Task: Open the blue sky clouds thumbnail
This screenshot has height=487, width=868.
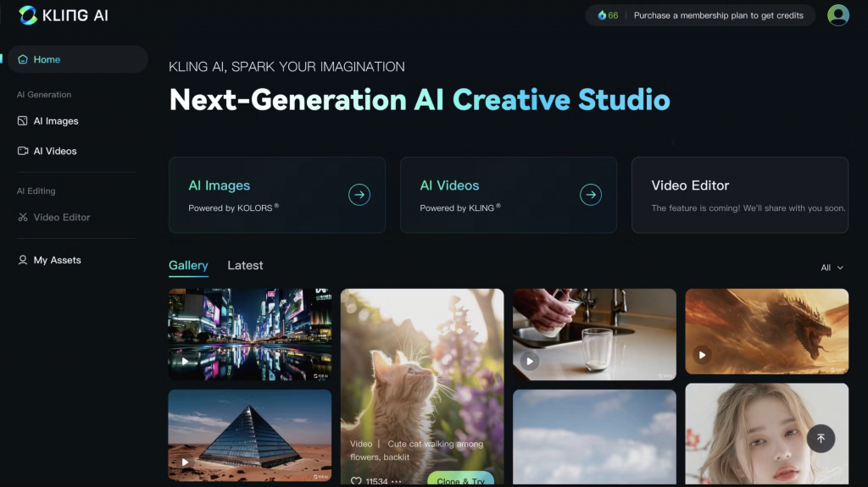Action: tap(594, 437)
